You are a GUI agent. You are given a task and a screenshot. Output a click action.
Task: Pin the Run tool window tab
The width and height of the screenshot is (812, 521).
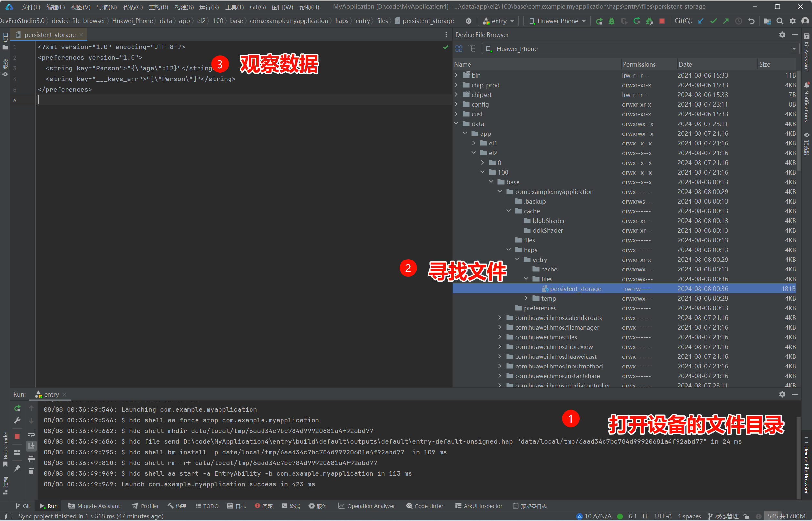click(x=17, y=468)
